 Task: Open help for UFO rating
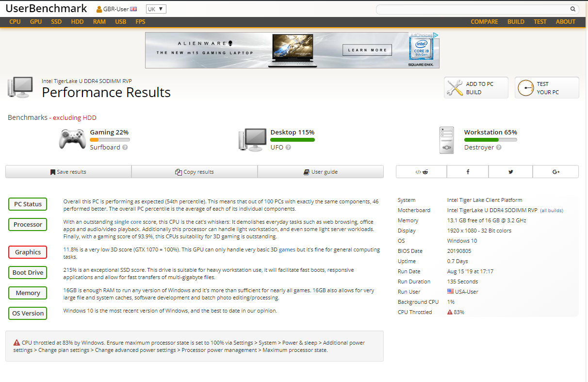click(288, 147)
